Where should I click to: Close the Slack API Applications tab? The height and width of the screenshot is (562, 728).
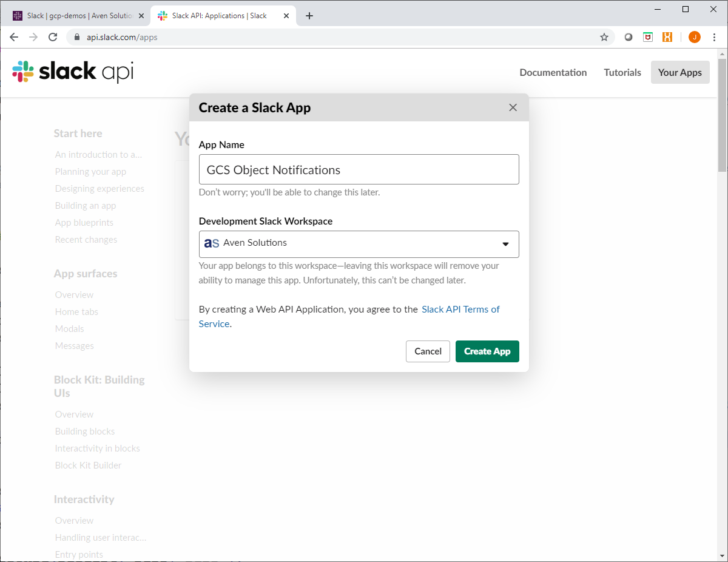pos(285,16)
